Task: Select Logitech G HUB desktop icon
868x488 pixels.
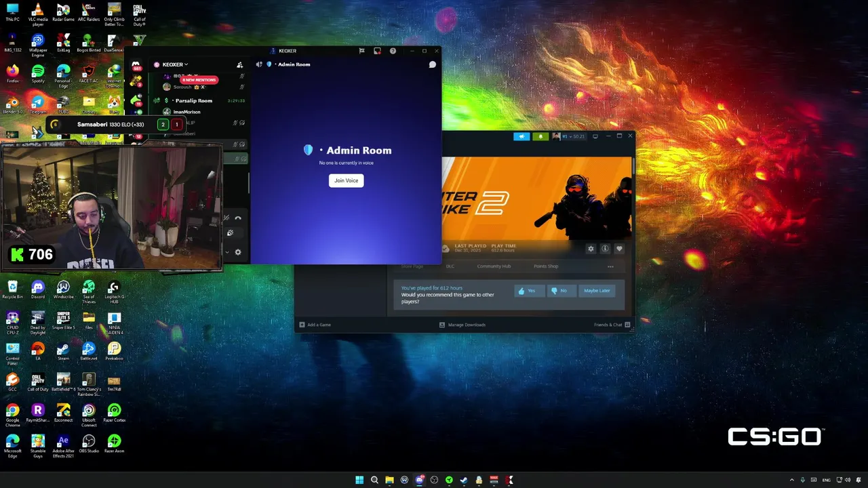Action: tap(114, 292)
